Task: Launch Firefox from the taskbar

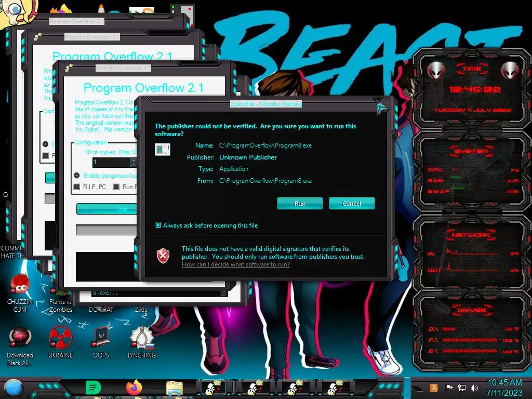Action: click(134, 388)
